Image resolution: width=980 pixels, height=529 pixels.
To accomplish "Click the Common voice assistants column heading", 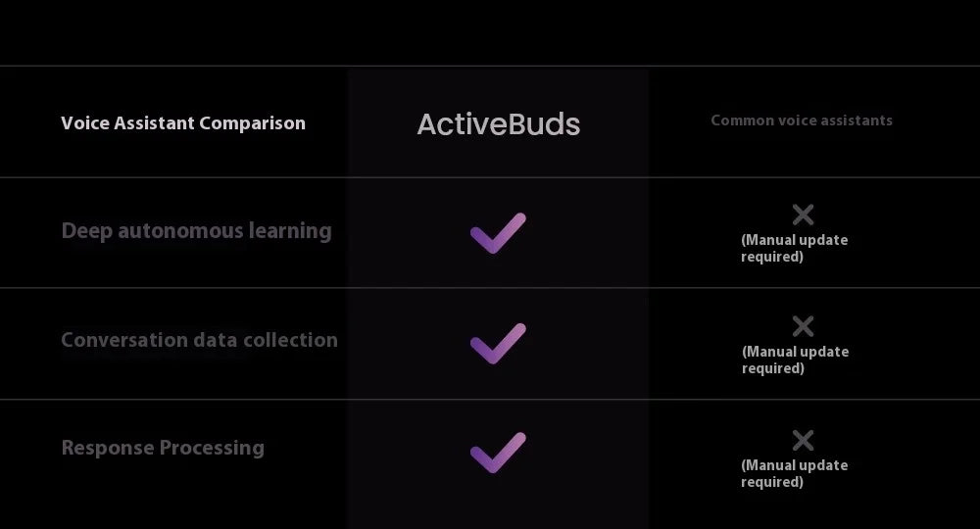I will click(x=802, y=120).
